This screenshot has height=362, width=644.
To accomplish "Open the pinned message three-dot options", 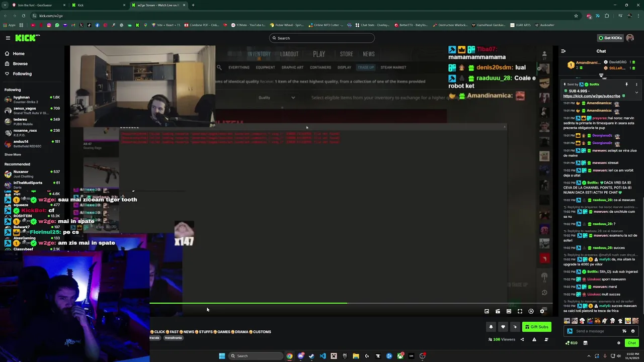I will [x=636, y=84].
